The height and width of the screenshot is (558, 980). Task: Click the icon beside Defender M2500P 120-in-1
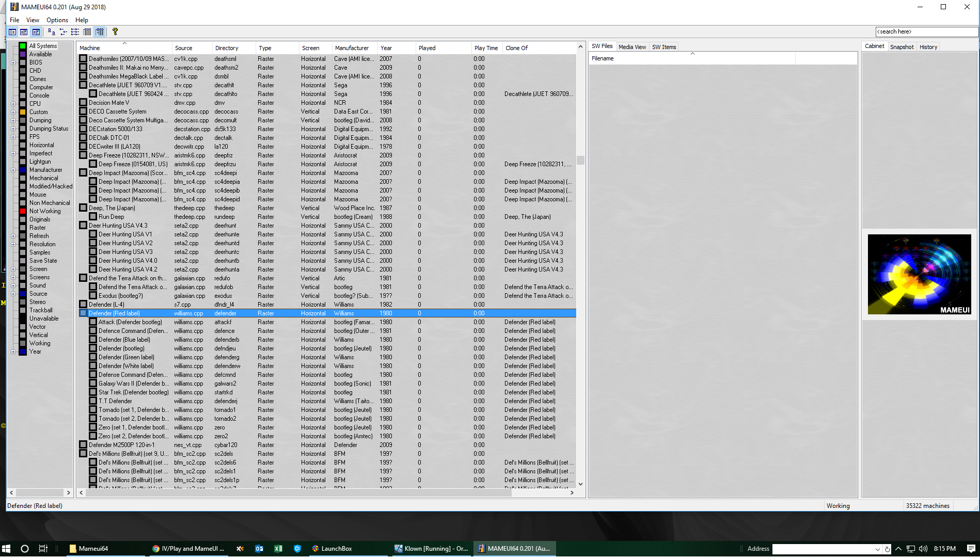tap(83, 445)
